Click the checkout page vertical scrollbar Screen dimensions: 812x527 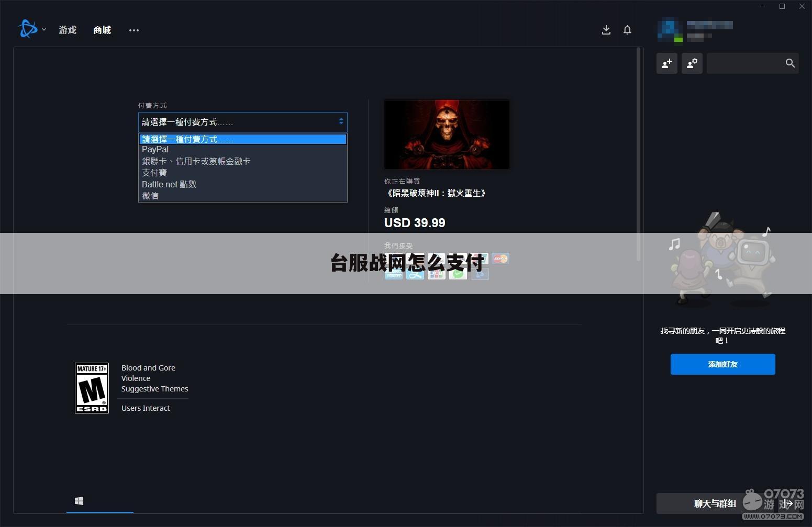tap(639, 154)
